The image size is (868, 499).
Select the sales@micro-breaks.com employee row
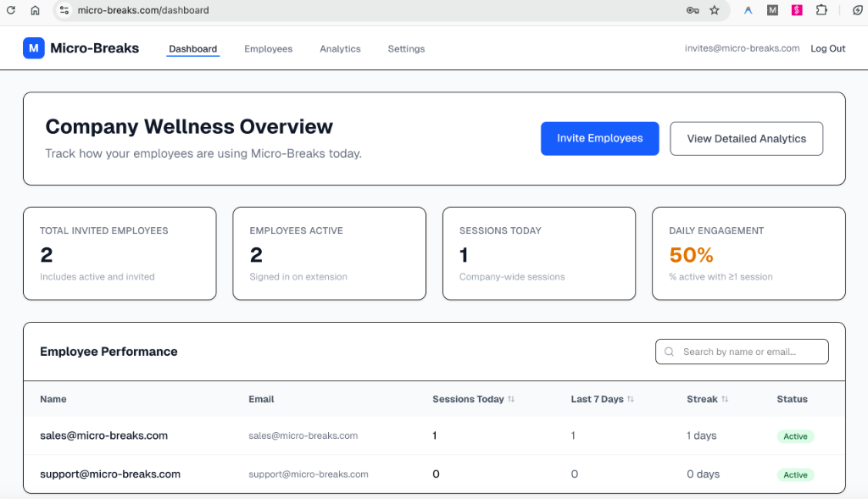[x=104, y=435]
